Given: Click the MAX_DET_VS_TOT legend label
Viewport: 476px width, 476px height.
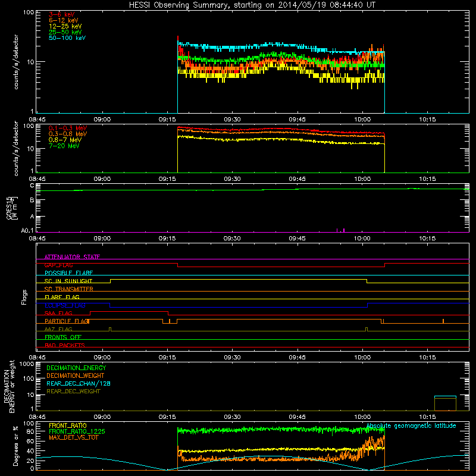Looking at the screenshot, I should pos(74,437).
